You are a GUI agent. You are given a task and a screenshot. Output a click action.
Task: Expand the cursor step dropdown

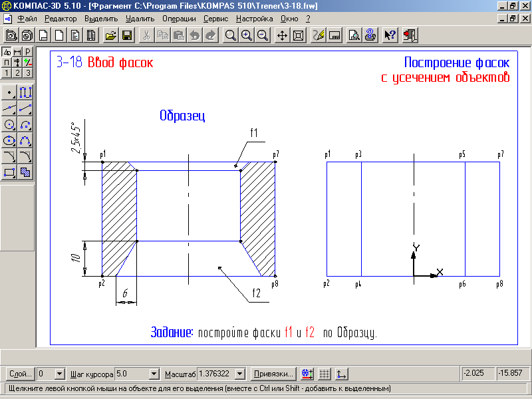click(x=154, y=374)
